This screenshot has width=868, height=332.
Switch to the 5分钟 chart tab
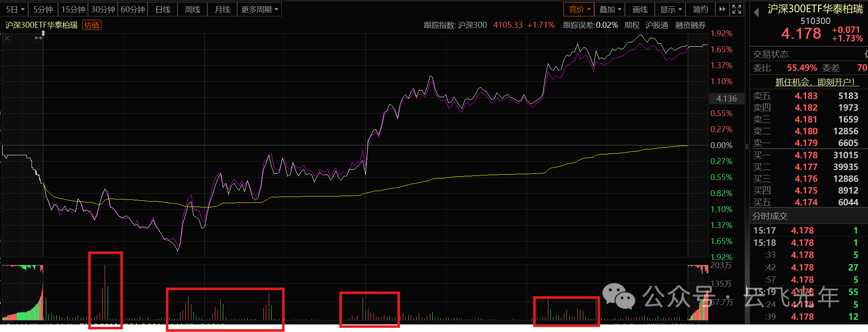(x=43, y=9)
